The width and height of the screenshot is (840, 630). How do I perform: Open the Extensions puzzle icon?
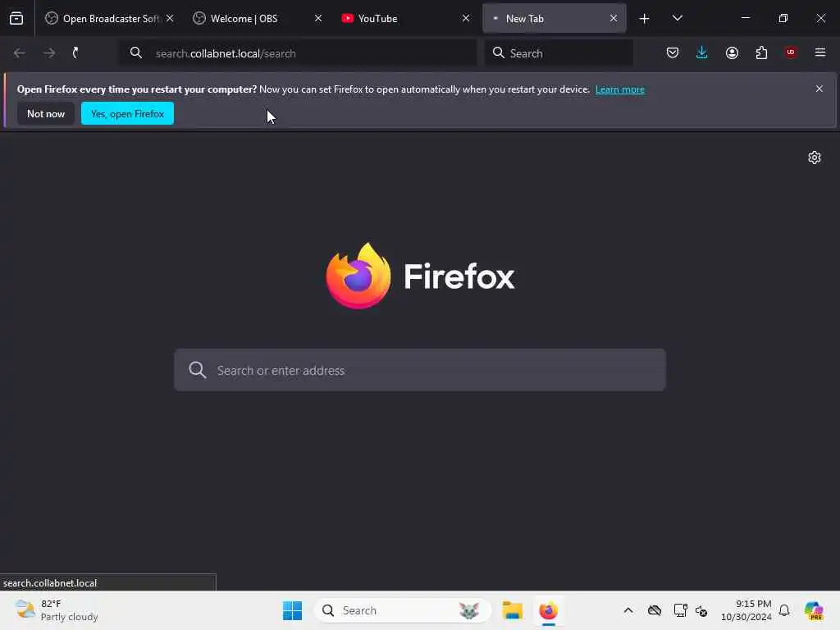tap(761, 53)
